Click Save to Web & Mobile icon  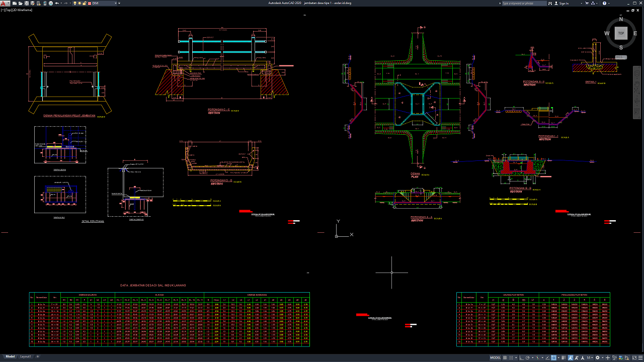click(45, 3)
